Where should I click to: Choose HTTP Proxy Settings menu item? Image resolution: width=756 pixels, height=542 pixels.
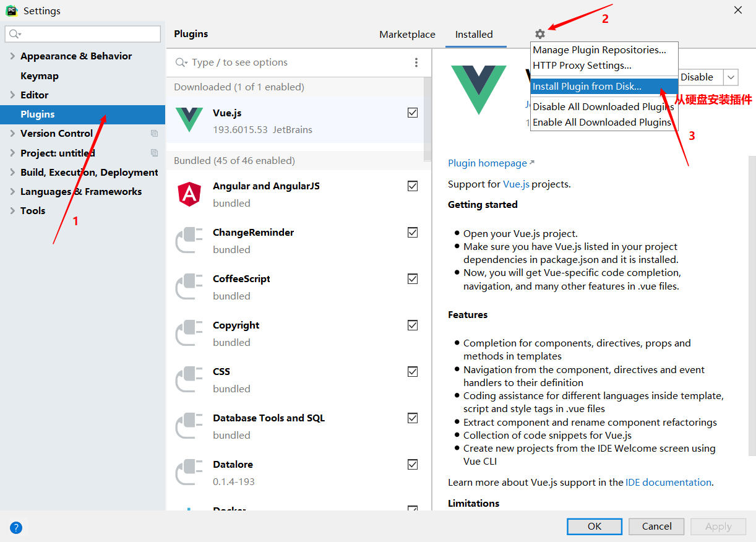(604, 66)
